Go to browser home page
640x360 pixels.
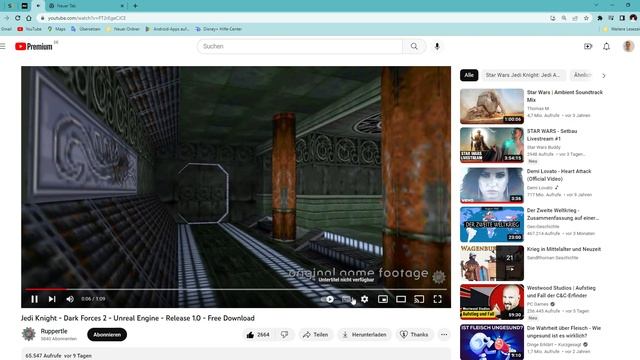tap(29, 18)
